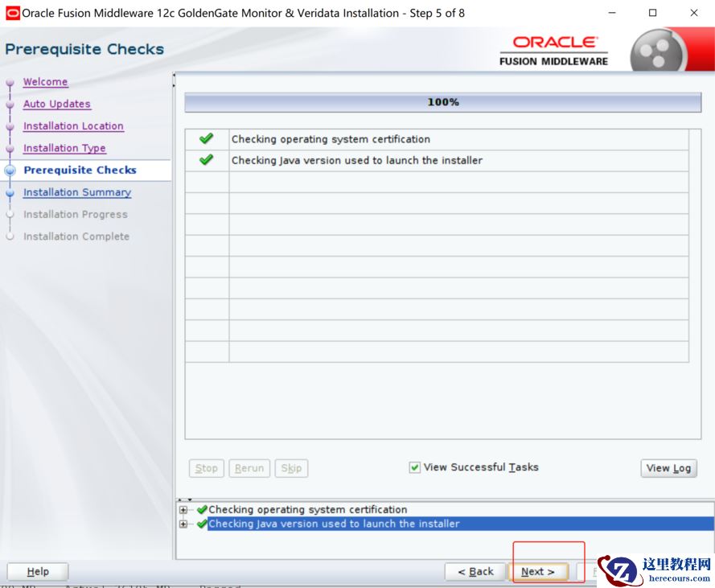715x588 pixels.
Task: Select Java version check table row
Action: (x=437, y=161)
